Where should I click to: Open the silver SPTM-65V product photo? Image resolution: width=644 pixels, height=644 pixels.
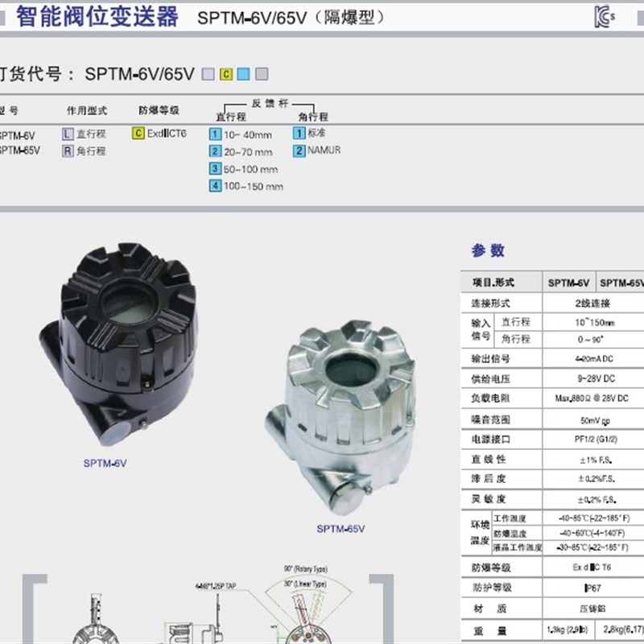pos(340,417)
